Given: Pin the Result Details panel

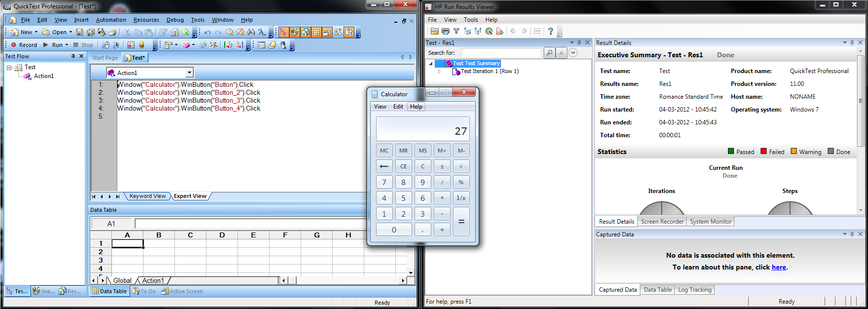Looking at the screenshot, I should tap(852, 43).
